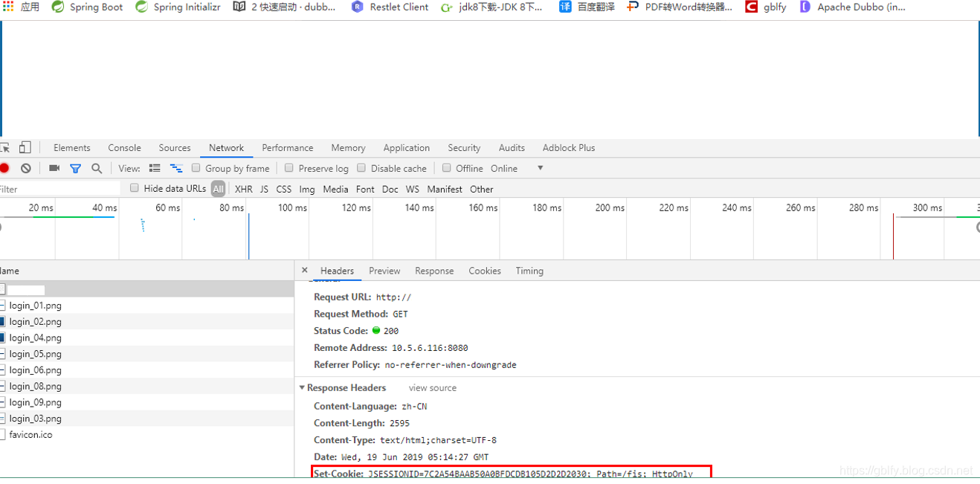This screenshot has width=980, height=484.
Task: Filter requests by XHR
Action: [x=244, y=190]
